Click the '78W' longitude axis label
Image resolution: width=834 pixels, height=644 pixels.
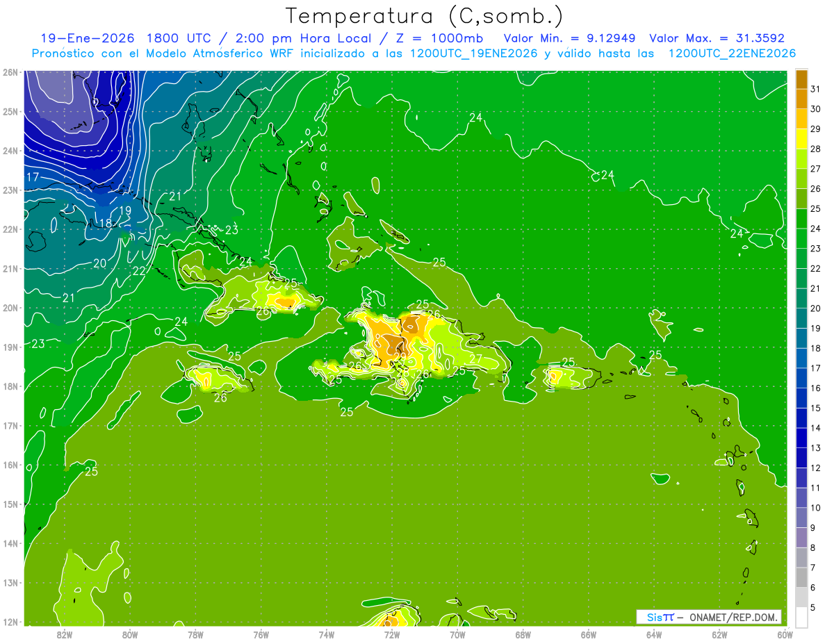click(x=195, y=634)
